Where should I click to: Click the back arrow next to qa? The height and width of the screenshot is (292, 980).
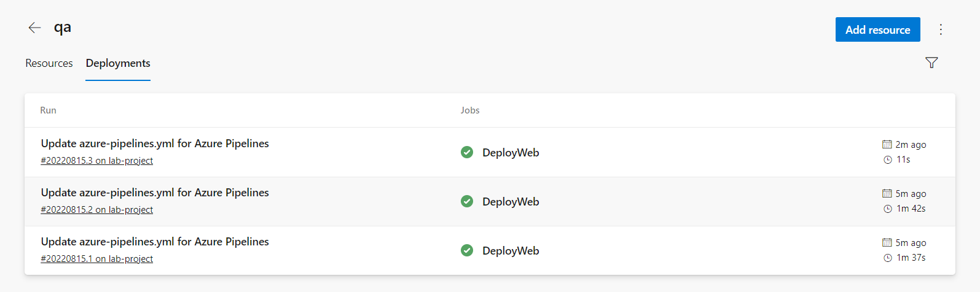click(x=34, y=28)
